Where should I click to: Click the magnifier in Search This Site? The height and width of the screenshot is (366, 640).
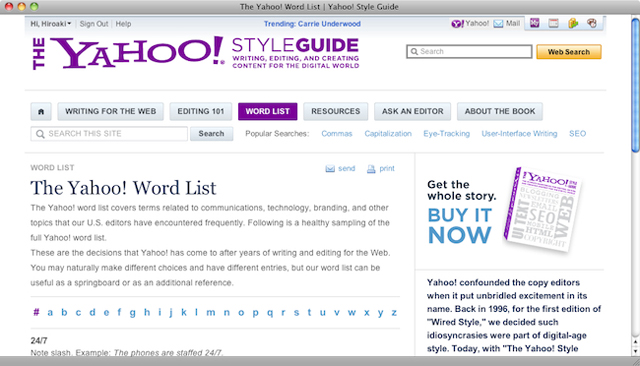coord(40,134)
